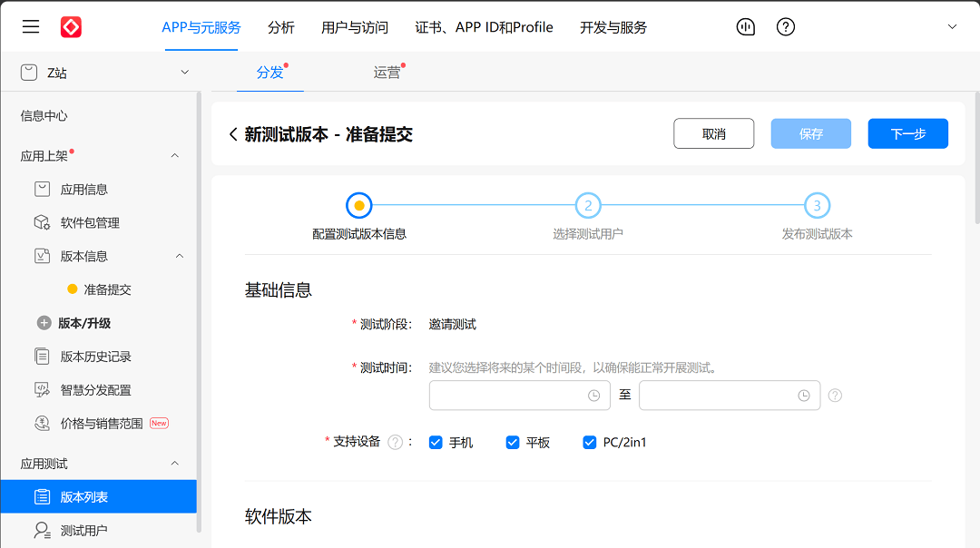Uncheck the PC/2in1 device checkbox

590,443
